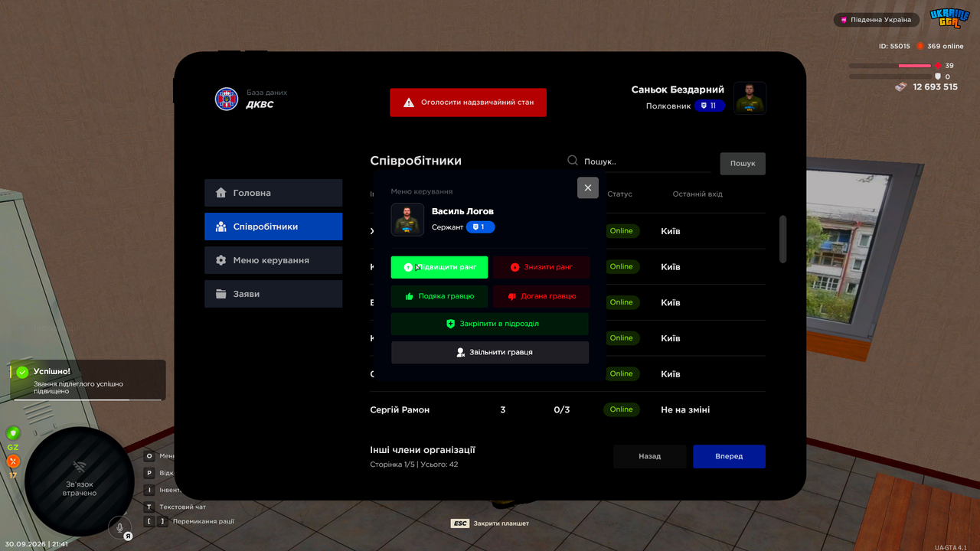This screenshot has width=980, height=551.
Task: Click the green checkmark in the Успішно notification
Action: point(22,372)
